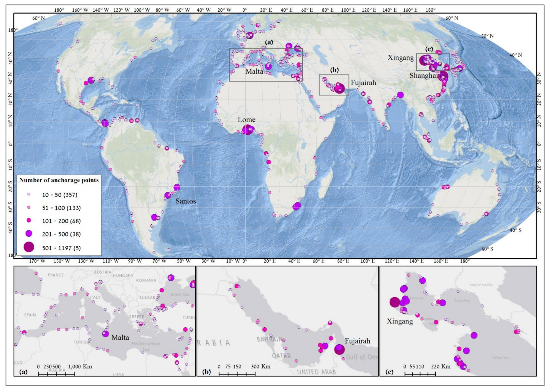This screenshot has height=392, width=549.
Task: Click the 501 - 1197 legend circle
Action: pyautogui.click(x=29, y=247)
